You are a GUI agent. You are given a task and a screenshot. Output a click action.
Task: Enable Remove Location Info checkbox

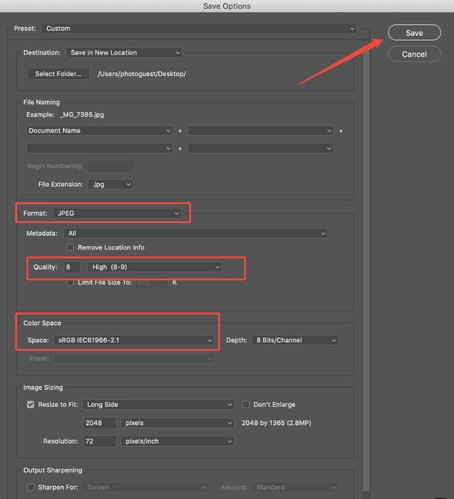point(70,247)
